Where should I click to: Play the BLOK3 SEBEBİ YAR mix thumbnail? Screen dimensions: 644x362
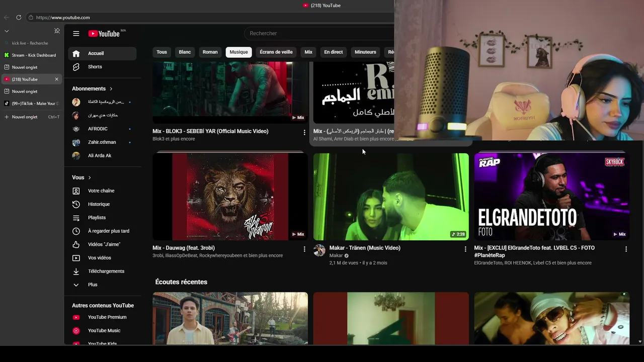click(230, 93)
